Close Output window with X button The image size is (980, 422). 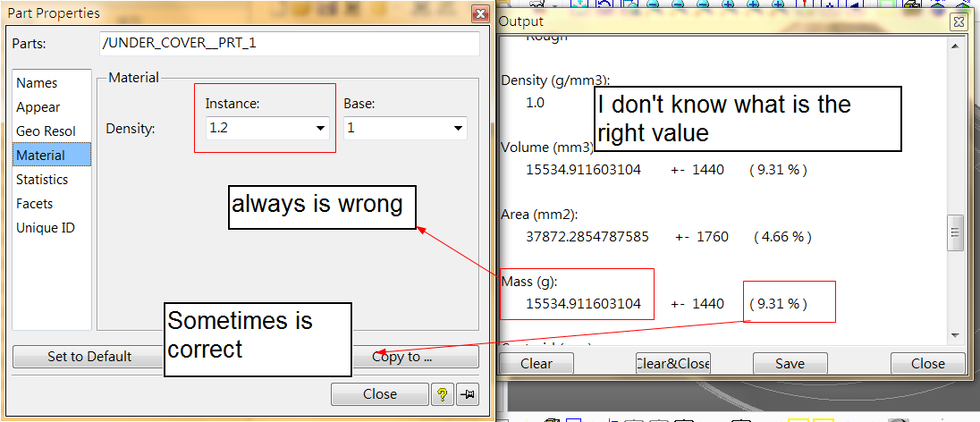coord(959,21)
